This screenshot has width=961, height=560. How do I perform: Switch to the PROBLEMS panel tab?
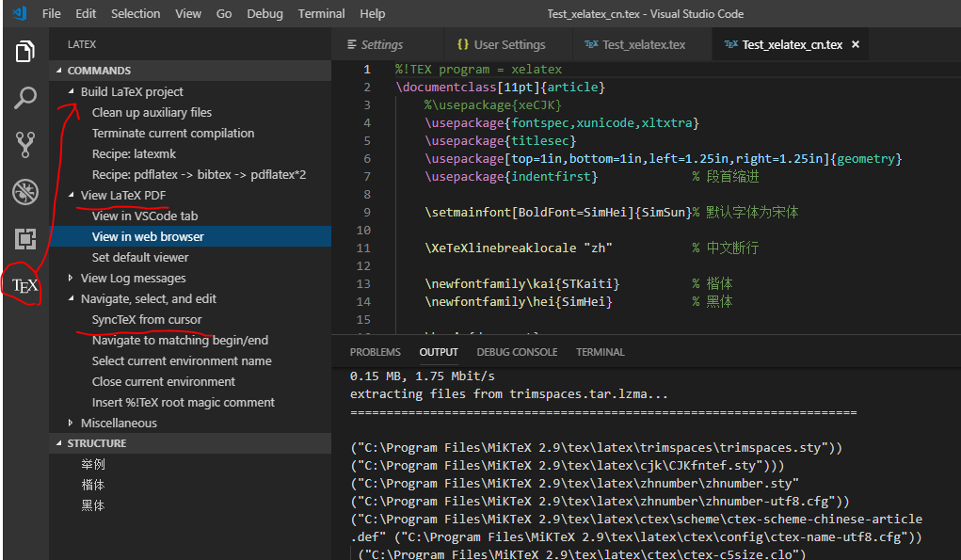(x=376, y=352)
